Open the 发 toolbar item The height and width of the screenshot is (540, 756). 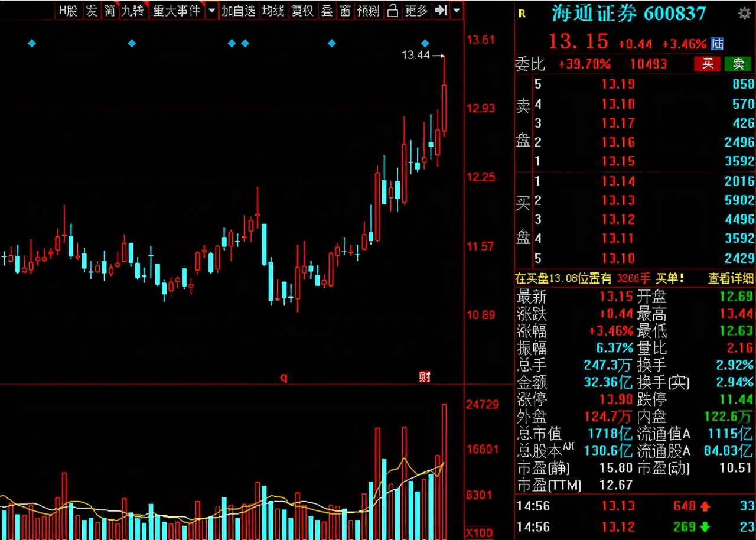click(x=92, y=11)
